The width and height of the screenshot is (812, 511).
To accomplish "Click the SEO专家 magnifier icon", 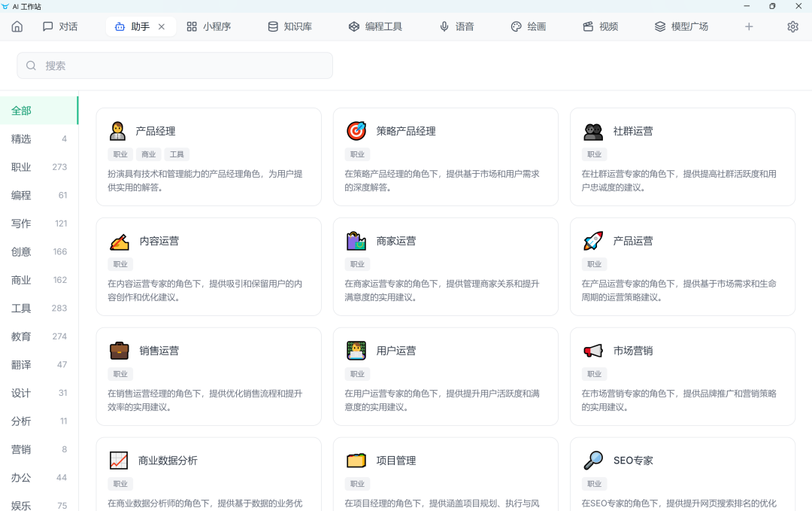I will pos(593,461).
